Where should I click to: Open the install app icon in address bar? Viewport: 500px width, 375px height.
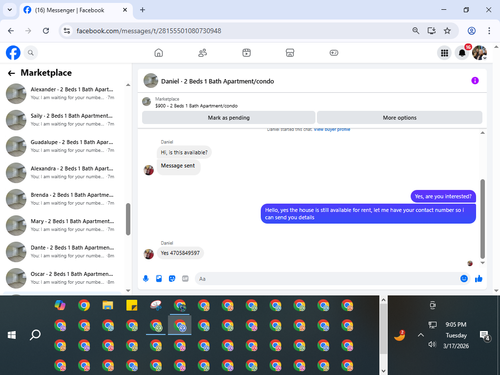(431, 31)
